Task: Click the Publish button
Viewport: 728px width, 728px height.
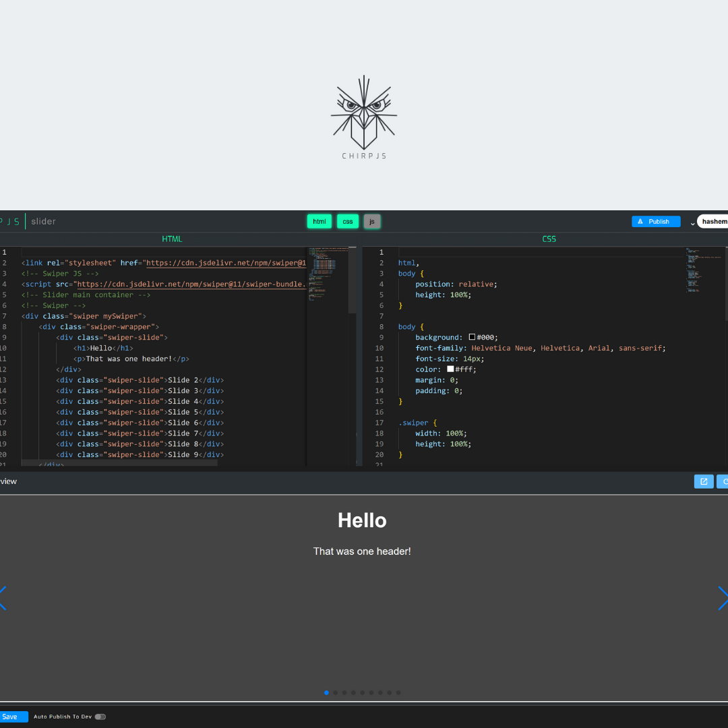Action: (x=655, y=221)
